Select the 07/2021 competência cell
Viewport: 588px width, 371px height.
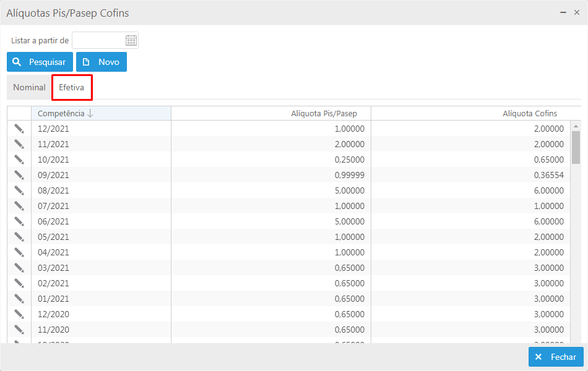click(x=102, y=206)
